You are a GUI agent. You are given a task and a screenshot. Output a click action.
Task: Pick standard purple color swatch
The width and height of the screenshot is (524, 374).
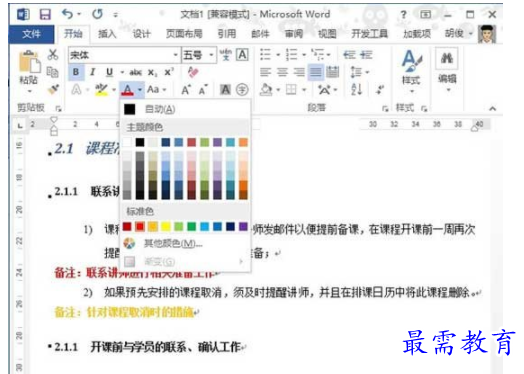click(243, 227)
